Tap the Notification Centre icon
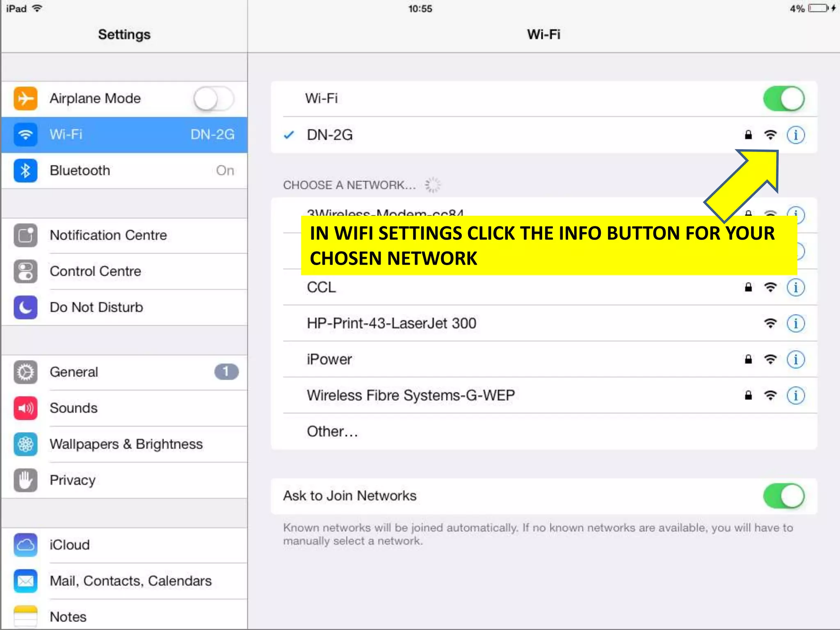The width and height of the screenshot is (840, 630). [x=25, y=235]
